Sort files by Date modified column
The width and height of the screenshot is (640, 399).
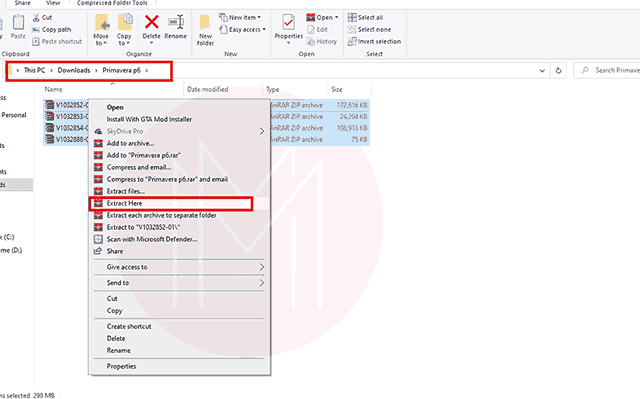(x=207, y=89)
